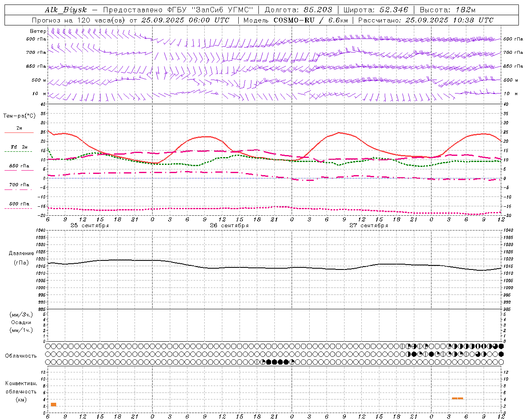Click the left-side '500 м' wind level label
The width and height of the screenshot is (525, 420).
pyautogui.click(x=39, y=80)
